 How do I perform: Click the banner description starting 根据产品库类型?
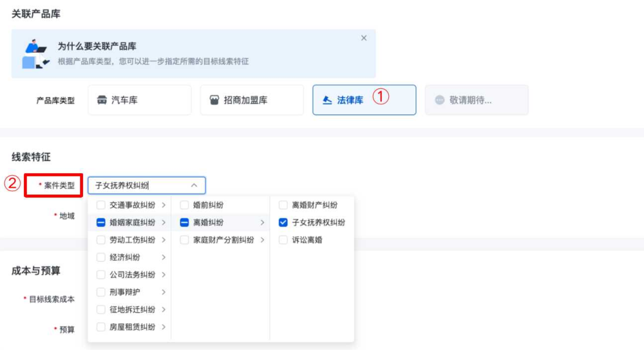153,62
